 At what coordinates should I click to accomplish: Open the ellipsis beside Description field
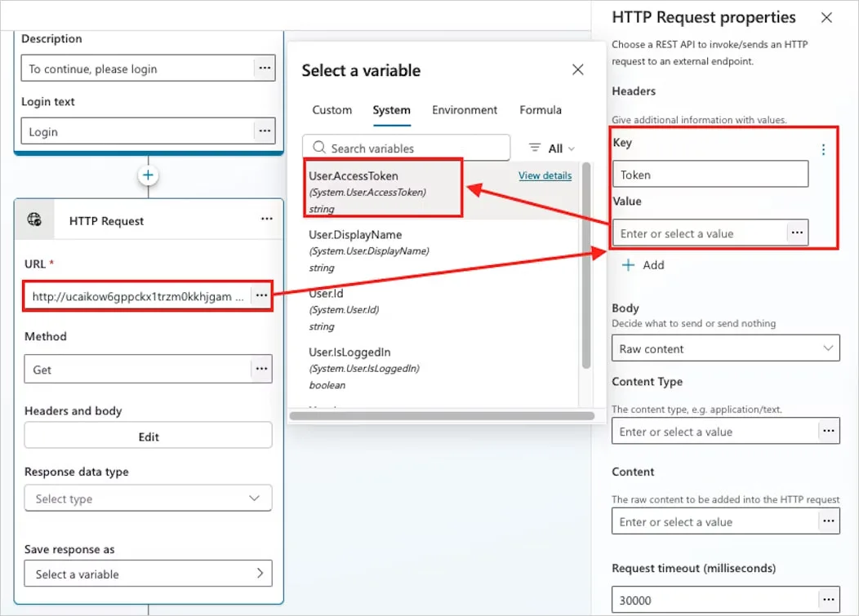(264, 69)
